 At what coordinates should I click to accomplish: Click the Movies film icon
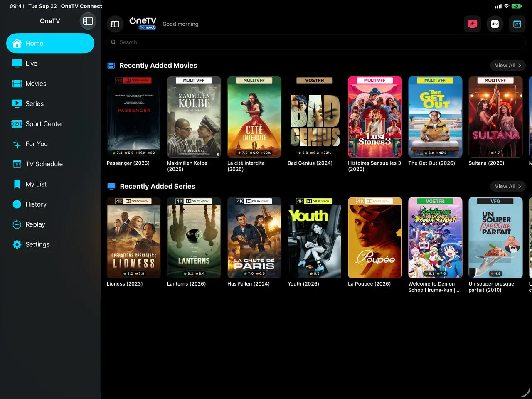17,84
